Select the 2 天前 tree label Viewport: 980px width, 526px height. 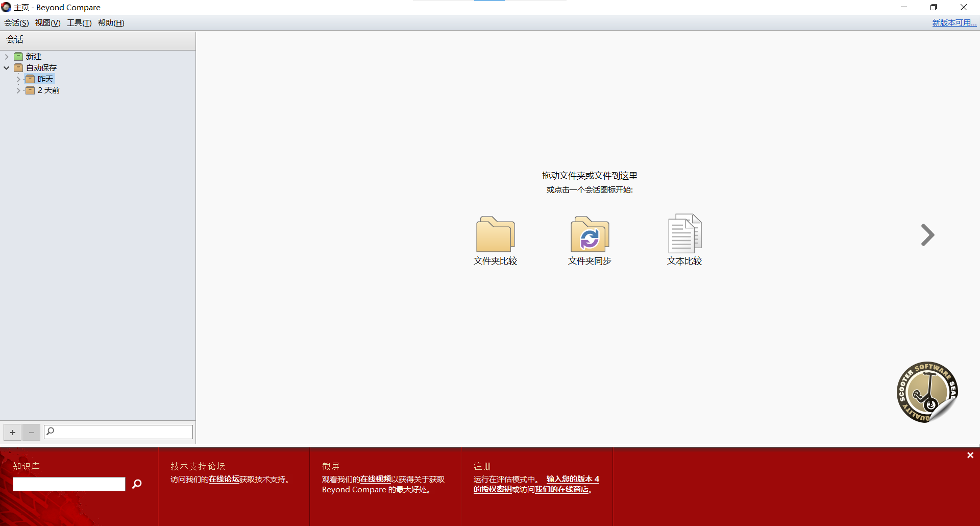(x=48, y=90)
